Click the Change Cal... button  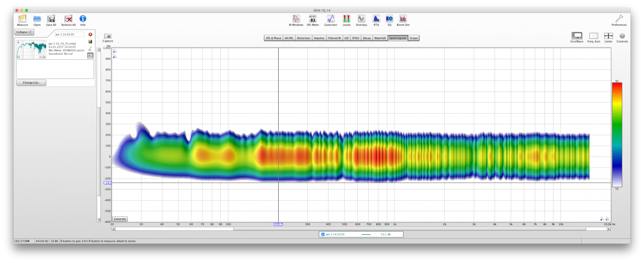click(31, 82)
